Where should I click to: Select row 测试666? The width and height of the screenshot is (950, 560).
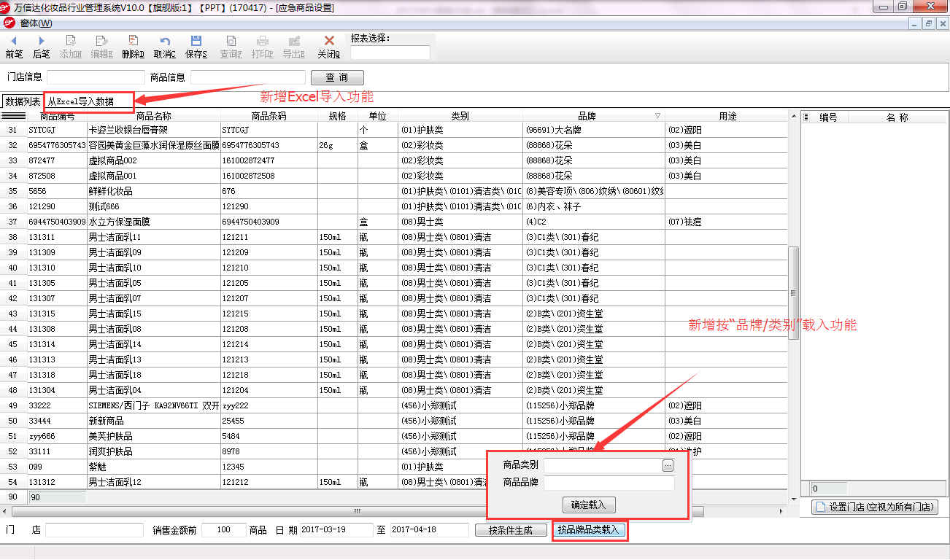395,206
